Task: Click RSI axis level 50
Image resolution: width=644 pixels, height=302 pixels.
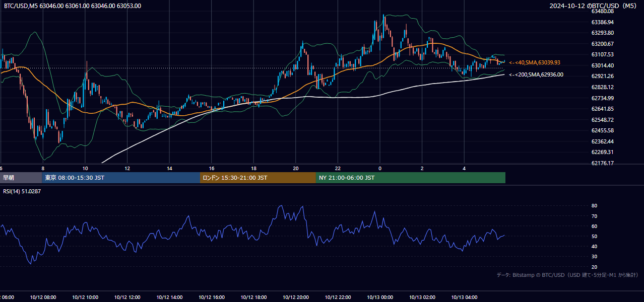Action: pyautogui.click(x=594, y=236)
